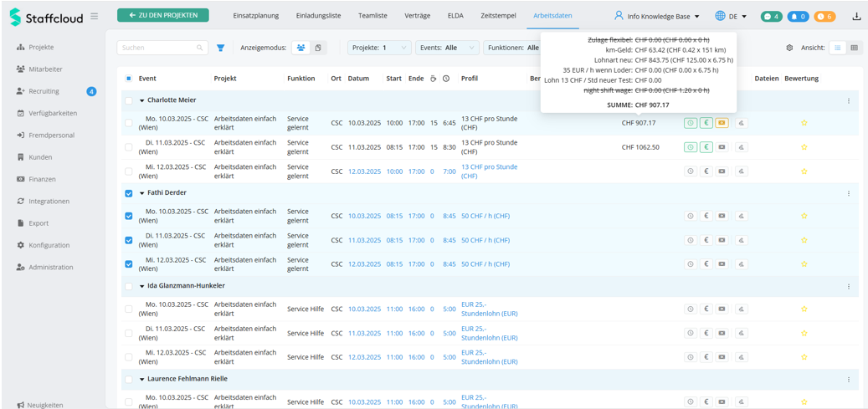Open Export in the sidebar
Screen dimensions: 868x409
pyautogui.click(x=33, y=223)
